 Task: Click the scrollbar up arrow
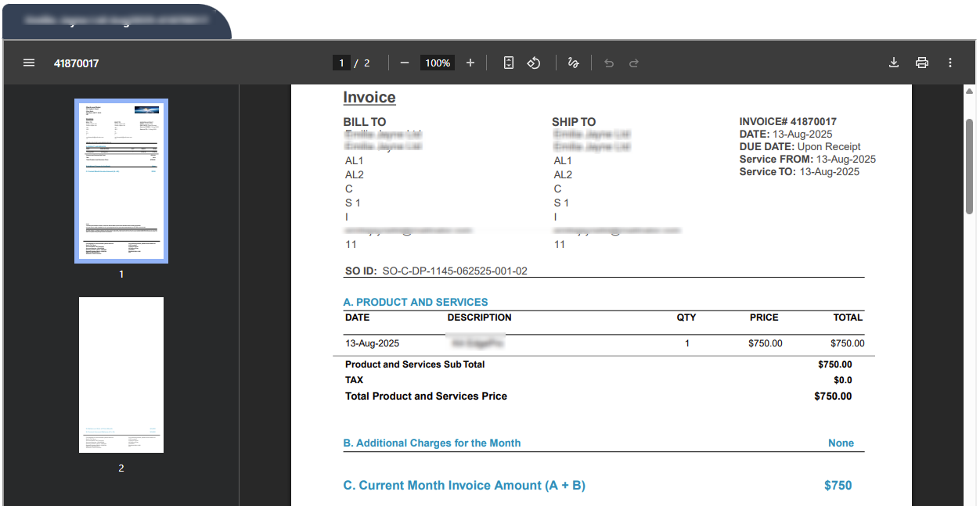pyautogui.click(x=970, y=92)
